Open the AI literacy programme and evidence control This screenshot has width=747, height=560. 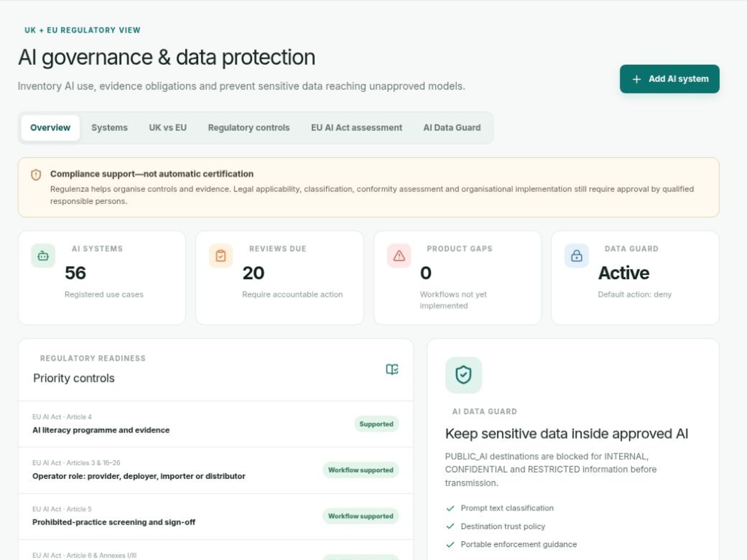[x=216, y=424]
